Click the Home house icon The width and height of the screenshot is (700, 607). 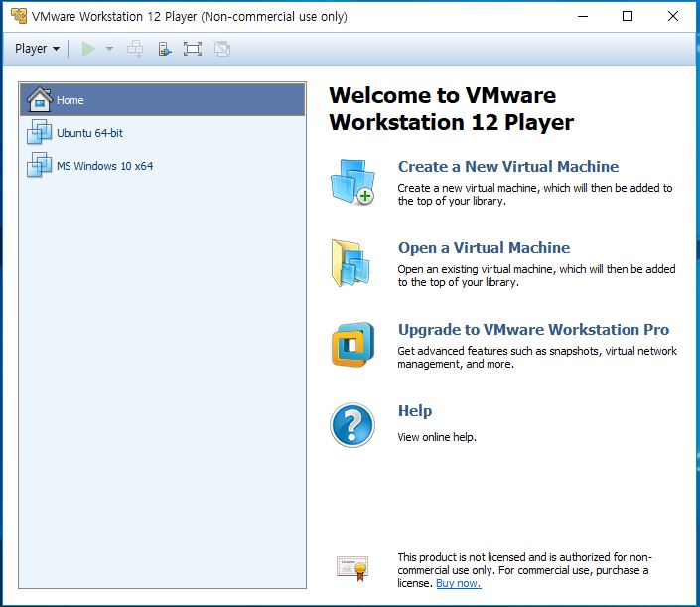[x=40, y=99]
